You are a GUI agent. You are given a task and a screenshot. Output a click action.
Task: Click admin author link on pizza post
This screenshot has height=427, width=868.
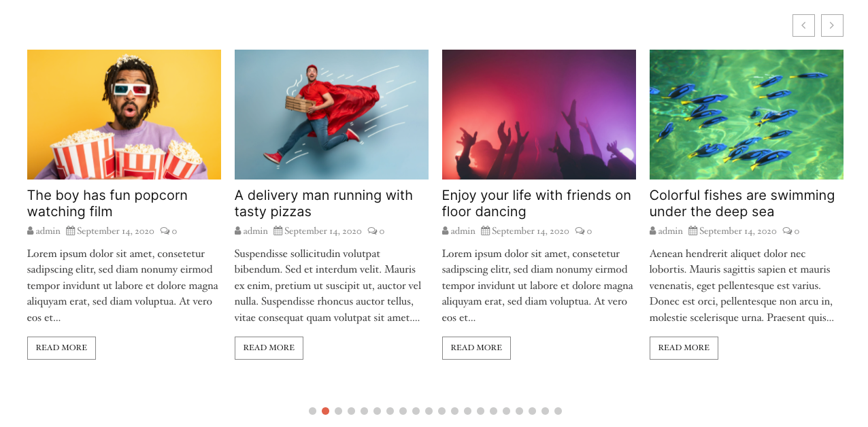(x=255, y=231)
